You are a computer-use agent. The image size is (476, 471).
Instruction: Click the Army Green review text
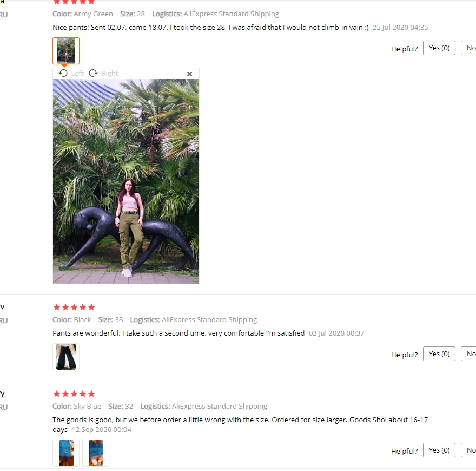210,28
